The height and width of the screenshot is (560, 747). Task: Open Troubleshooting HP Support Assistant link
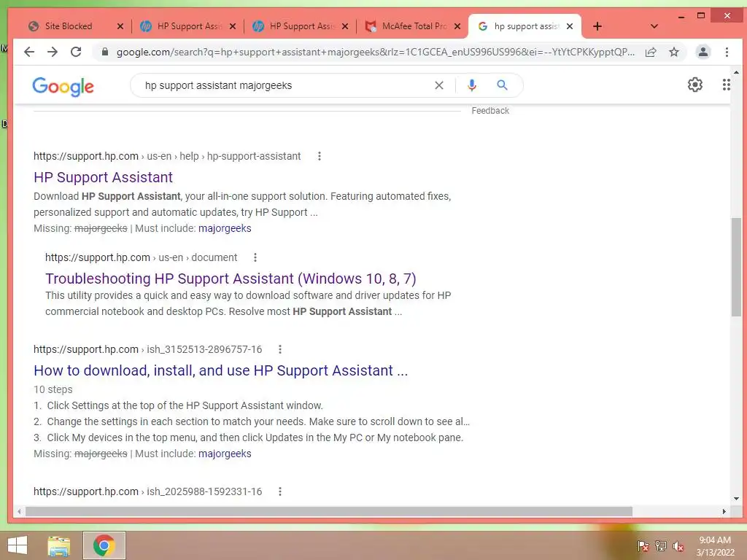point(231,279)
